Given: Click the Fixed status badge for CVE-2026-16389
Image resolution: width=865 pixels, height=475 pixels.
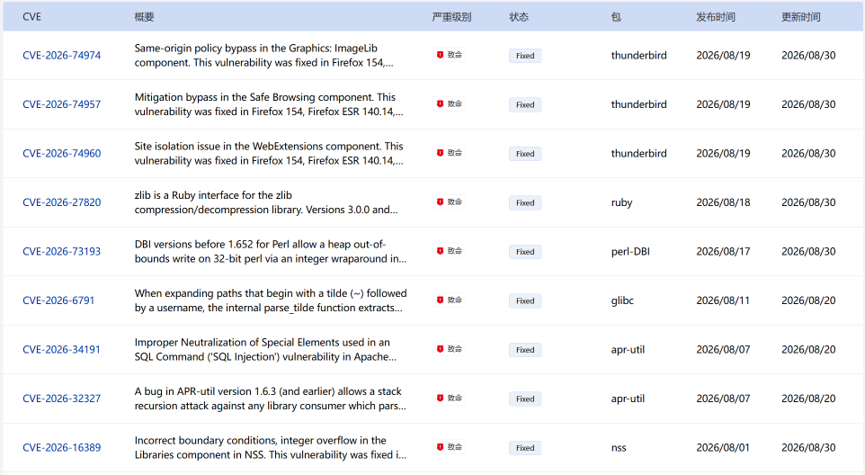Looking at the screenshot, I should point(525,448).
